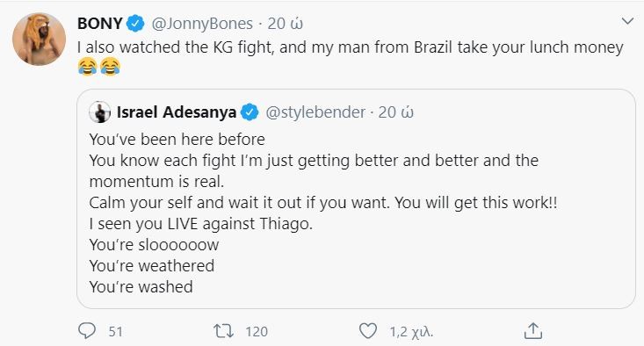Click the 51 replies count
Screen dimensions: 644x346
[x=115, y=332]
